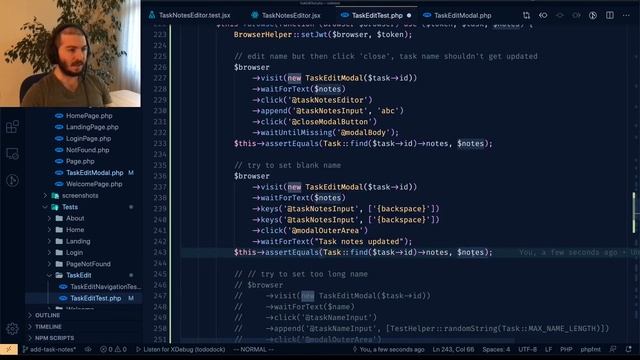Select PHP language mode in status bar
640x360 pixels.
(x=566, y=349)
